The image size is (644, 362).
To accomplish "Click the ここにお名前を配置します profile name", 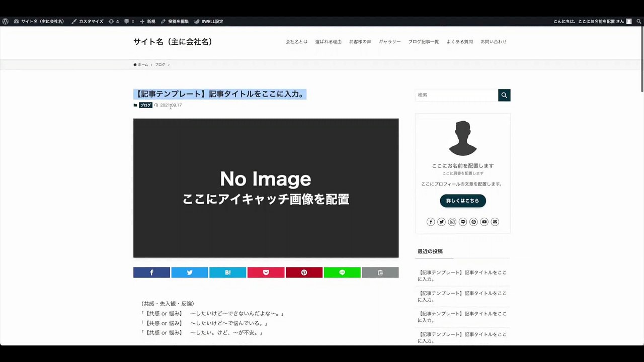I will [463, 166].
